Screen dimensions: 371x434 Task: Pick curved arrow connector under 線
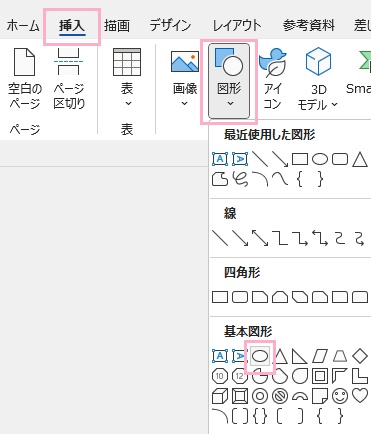[360, 238]
